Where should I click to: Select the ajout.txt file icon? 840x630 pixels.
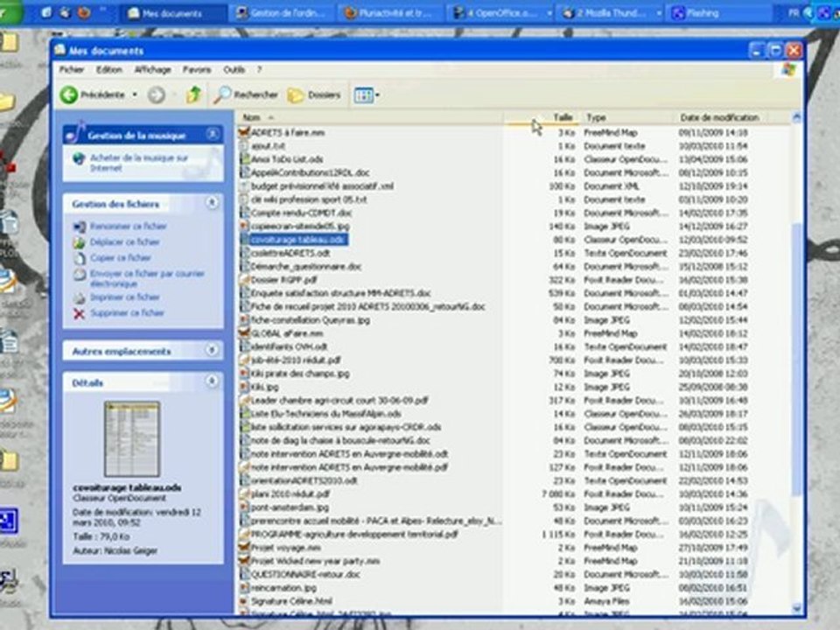[244, 146]
